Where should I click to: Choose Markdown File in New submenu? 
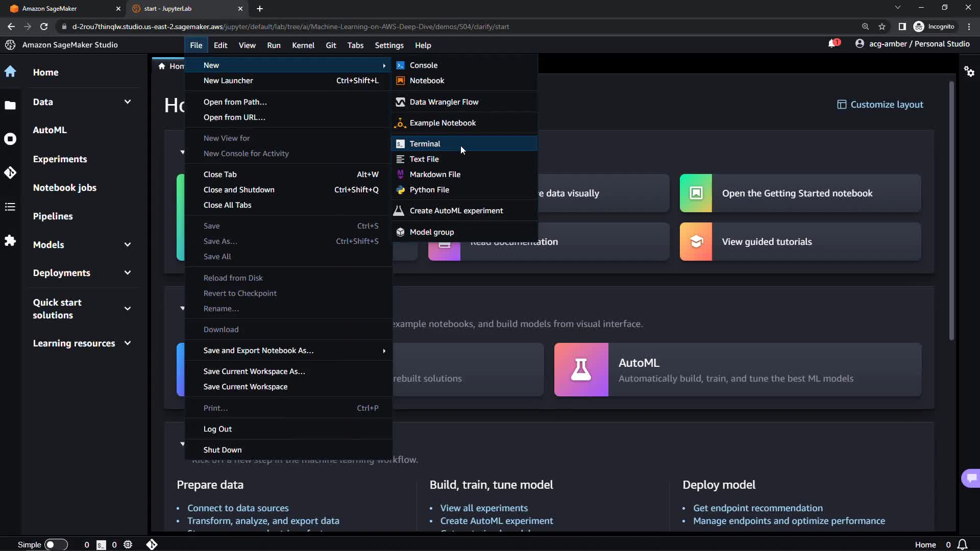click(435, 174)
